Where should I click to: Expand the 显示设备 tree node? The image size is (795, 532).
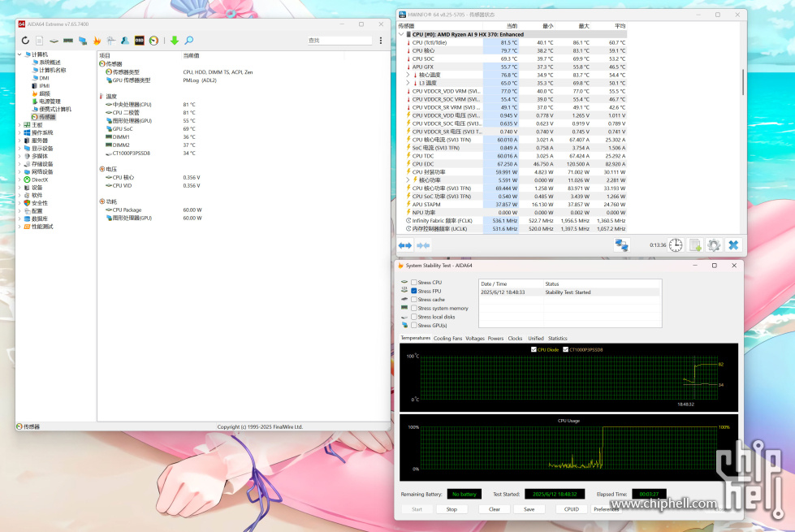coord(19,149)
